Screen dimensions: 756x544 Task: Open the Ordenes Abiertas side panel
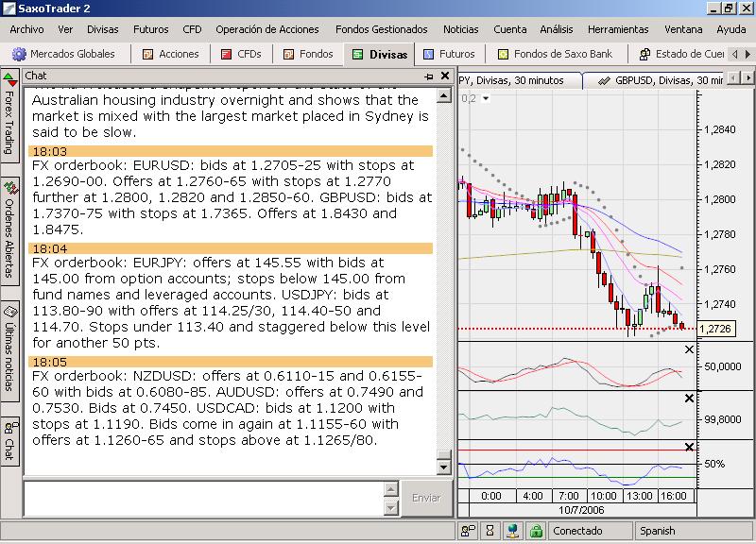(x=9, y=229)
